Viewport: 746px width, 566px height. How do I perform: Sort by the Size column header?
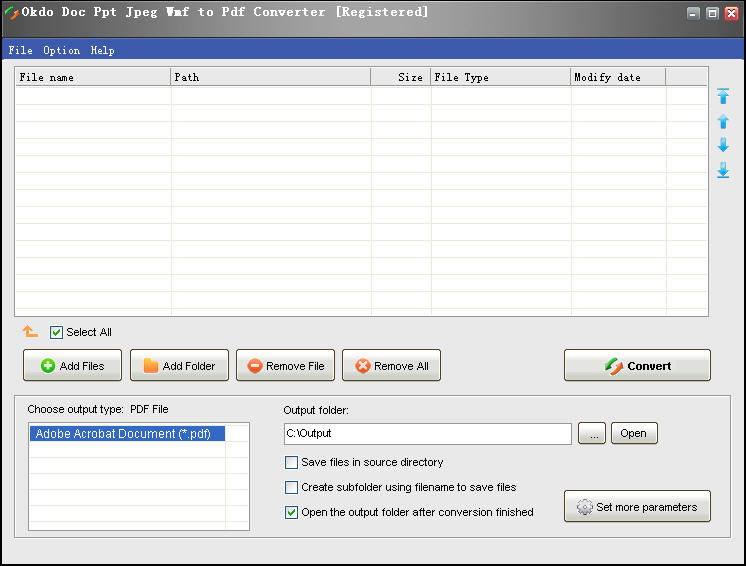[x=401, y=77]
